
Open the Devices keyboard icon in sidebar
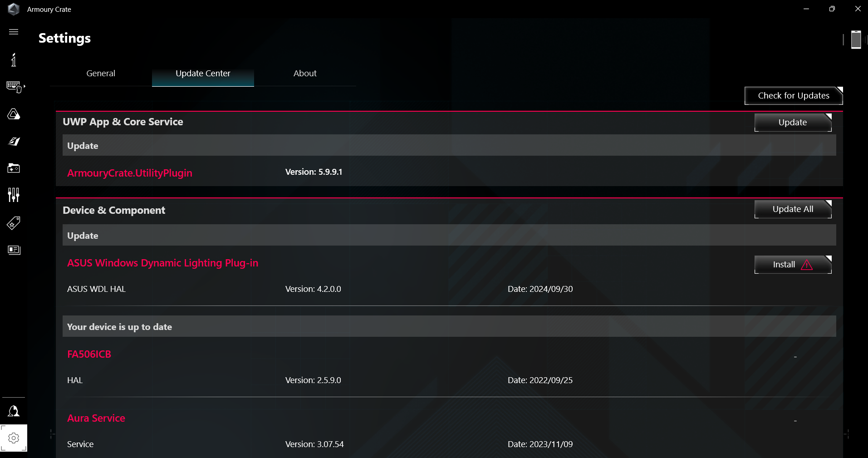[x=15, y=86]
